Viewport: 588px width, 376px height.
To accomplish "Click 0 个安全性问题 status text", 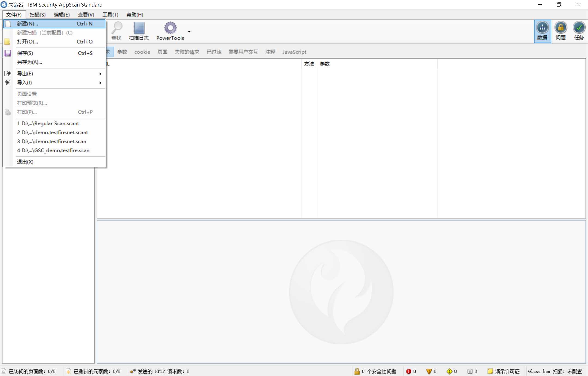I will (379, 371).
